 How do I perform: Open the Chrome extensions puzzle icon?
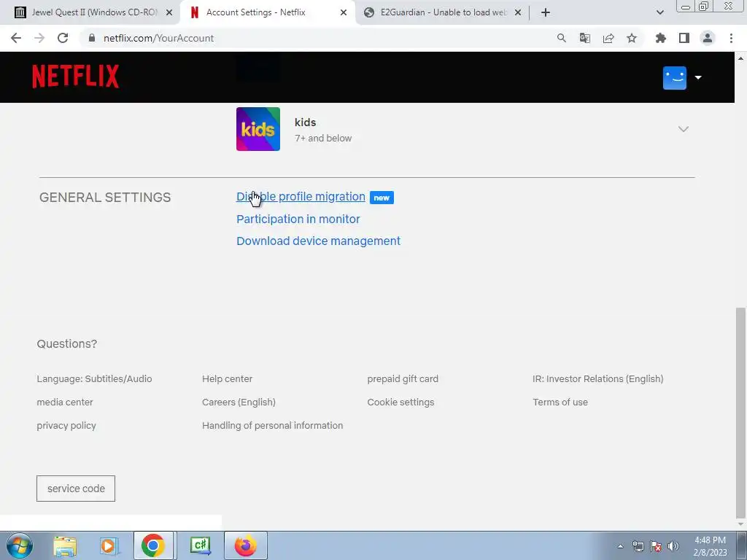(661, 38)
